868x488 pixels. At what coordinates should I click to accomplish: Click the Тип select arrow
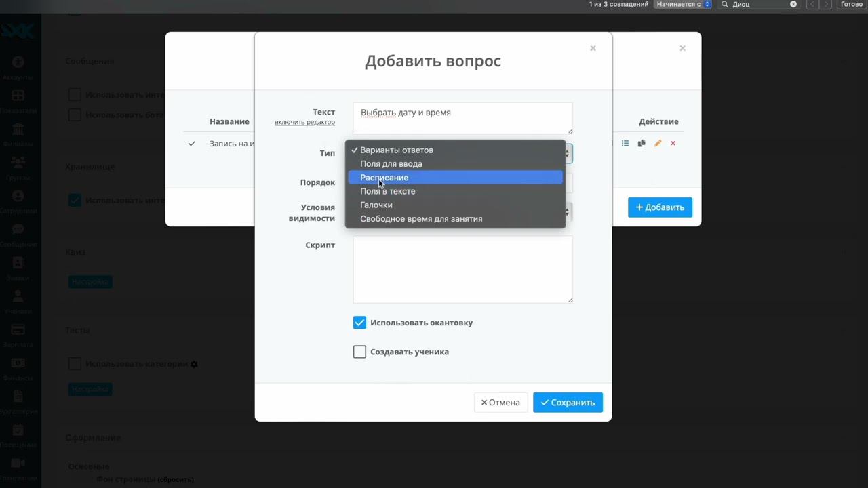pyautogui.click(x=568, y=154)
